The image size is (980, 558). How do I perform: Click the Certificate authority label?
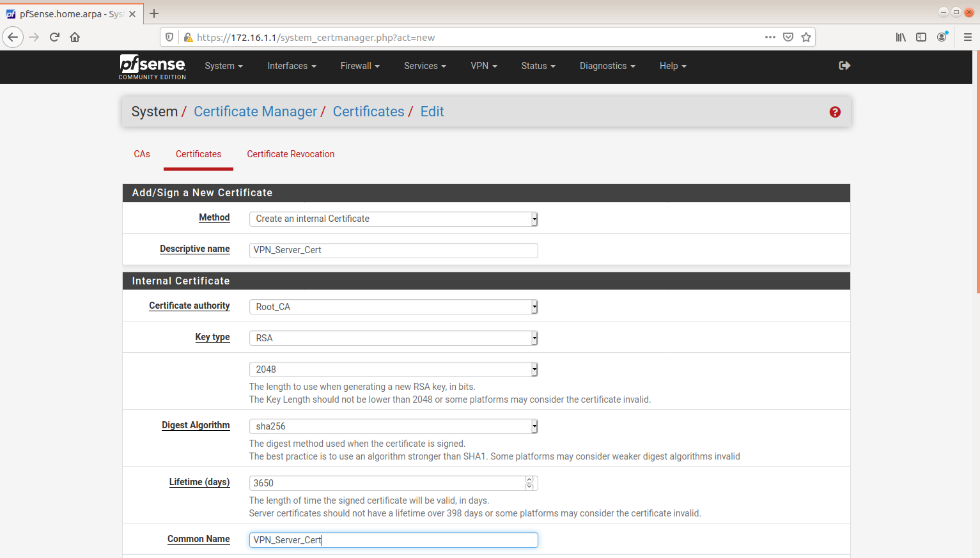click(x=189, y=306)
